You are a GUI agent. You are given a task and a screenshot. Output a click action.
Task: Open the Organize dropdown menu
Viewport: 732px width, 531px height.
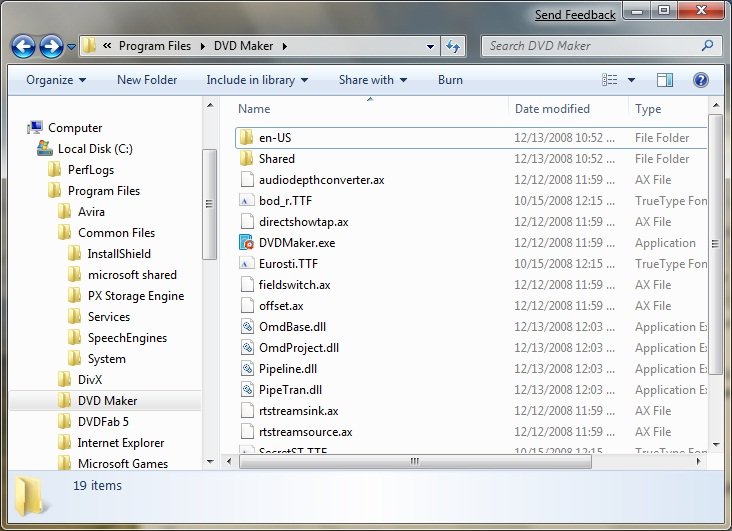tap(55, 80)
